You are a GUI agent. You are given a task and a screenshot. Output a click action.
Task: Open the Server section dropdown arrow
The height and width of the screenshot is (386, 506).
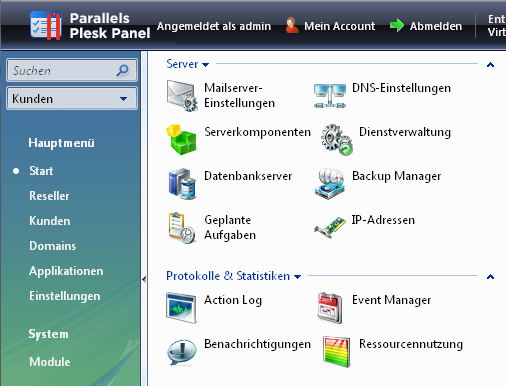[206, 65]
